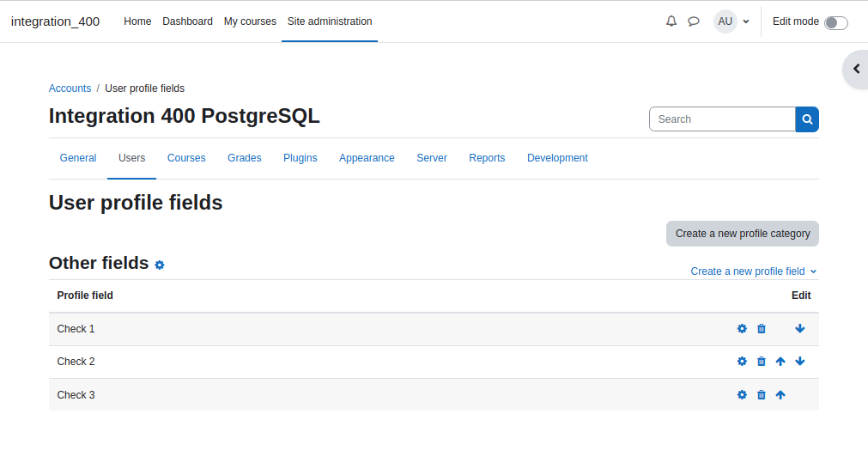Go to Home in the top navigation
868x457 pixels.
point(137,21)
